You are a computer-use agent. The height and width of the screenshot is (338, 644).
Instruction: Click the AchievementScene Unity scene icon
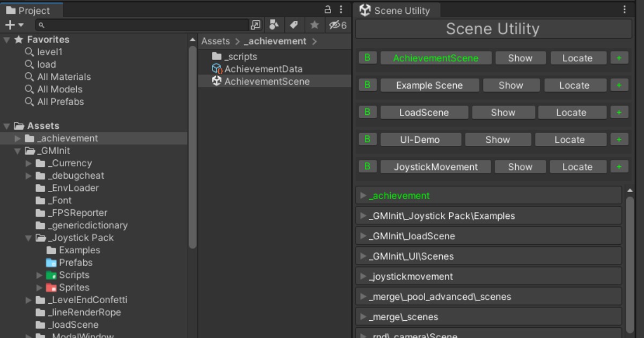217,81
